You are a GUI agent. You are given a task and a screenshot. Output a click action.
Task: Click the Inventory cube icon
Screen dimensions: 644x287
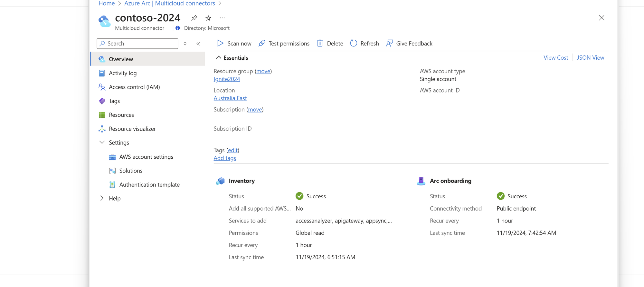point(220,181)
